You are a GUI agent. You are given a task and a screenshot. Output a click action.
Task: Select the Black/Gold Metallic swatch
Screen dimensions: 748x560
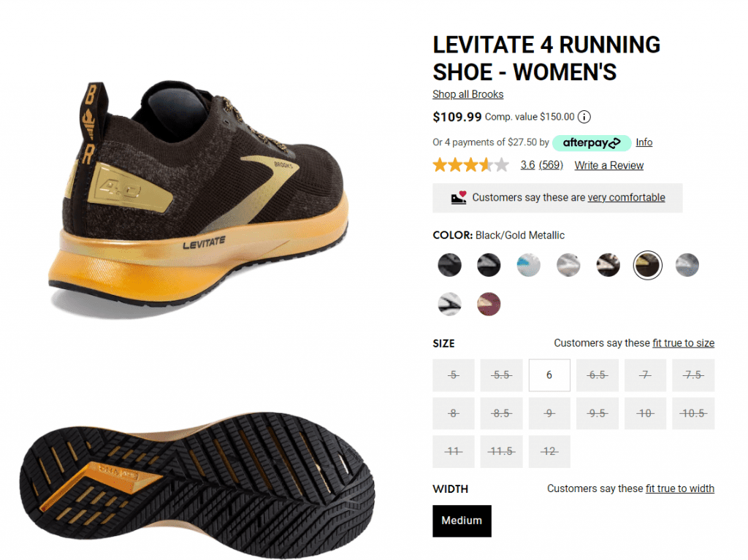[x=647, y=265]
